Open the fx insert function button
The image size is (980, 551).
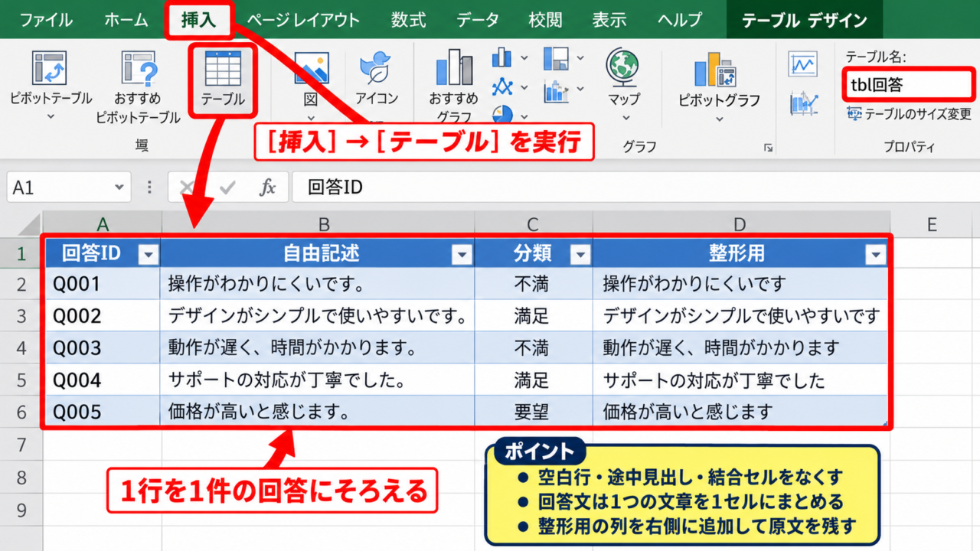point(267,187)
